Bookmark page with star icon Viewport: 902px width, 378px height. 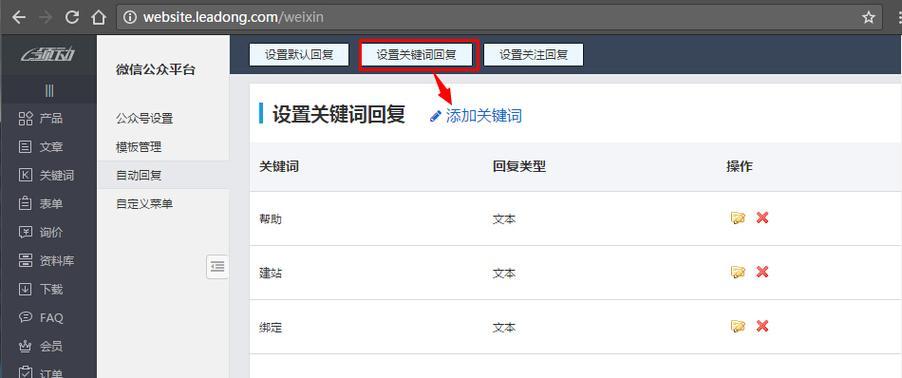click(x=868, y=17)
